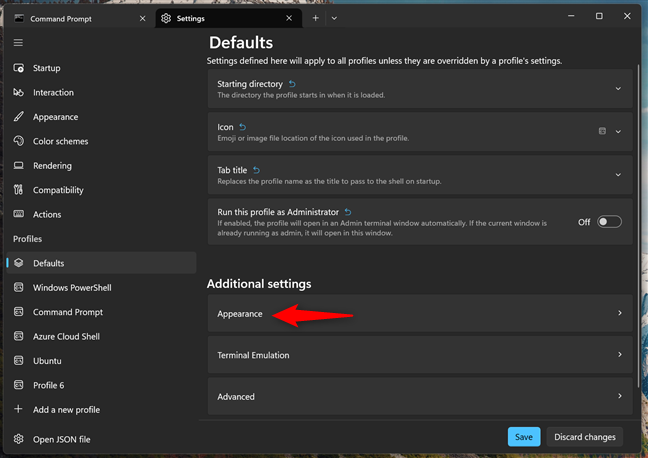
Task: Click the Compatibility icon in sidebar
Action: pyautogui.click(x=19, y=190)
